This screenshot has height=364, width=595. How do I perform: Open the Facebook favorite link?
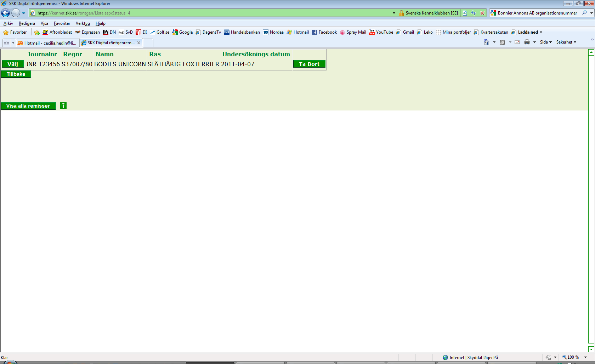324,32
